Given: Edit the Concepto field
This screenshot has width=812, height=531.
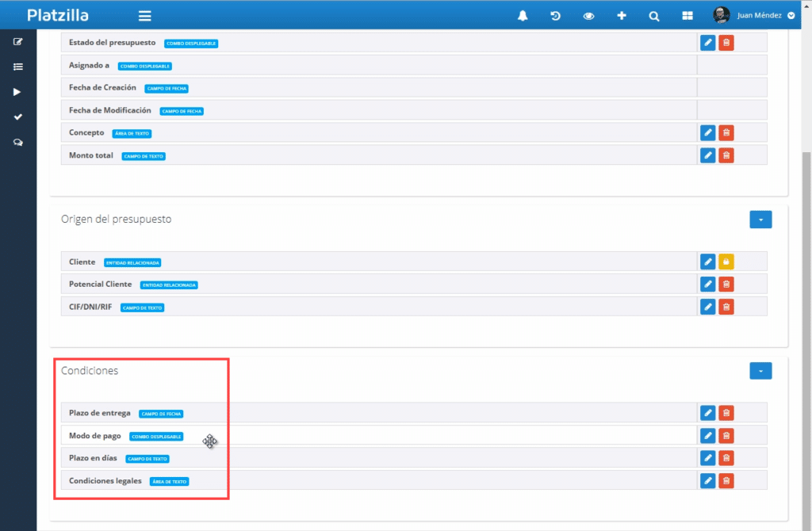Looking at the screenshot, I should (x=707, y=133).
